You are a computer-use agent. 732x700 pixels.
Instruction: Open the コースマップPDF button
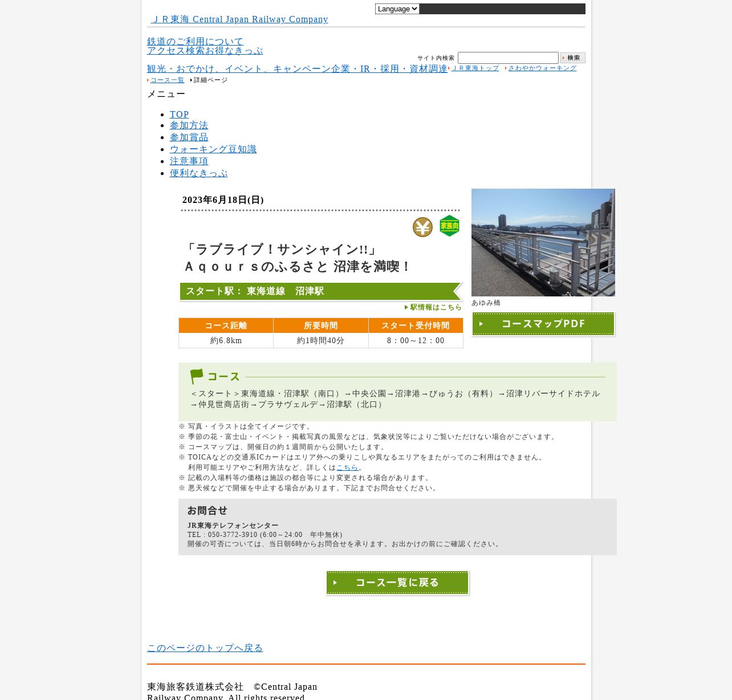[543, 324]
